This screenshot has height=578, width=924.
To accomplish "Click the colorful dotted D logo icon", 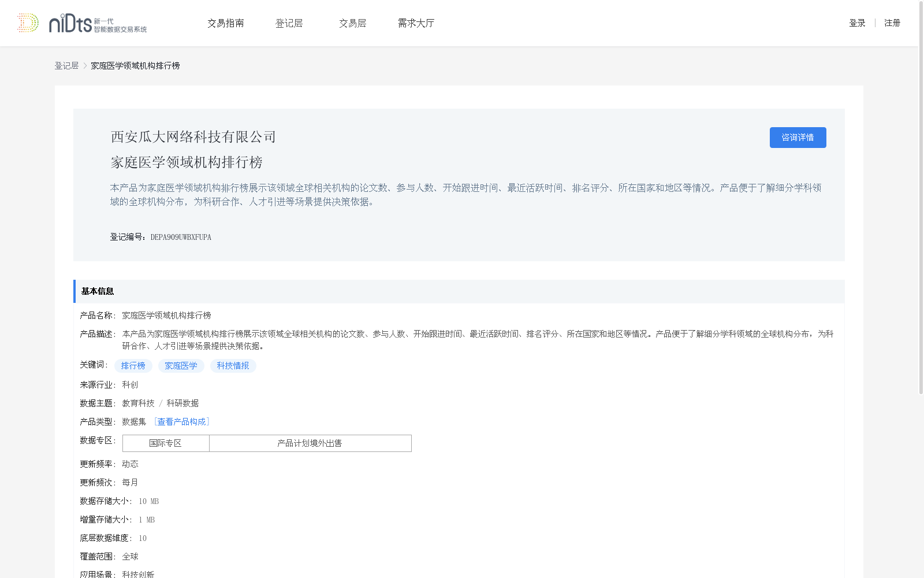I will (x=28, y=23).
